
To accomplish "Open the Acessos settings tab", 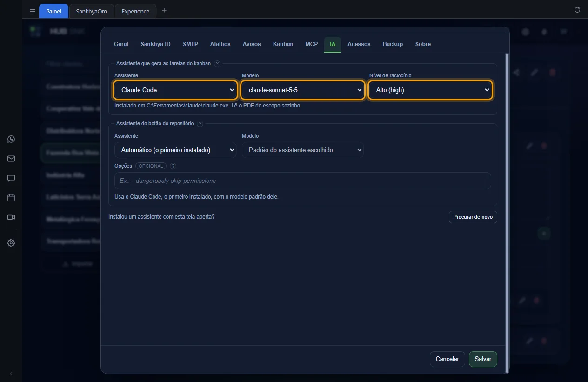I will coord(359,44).
